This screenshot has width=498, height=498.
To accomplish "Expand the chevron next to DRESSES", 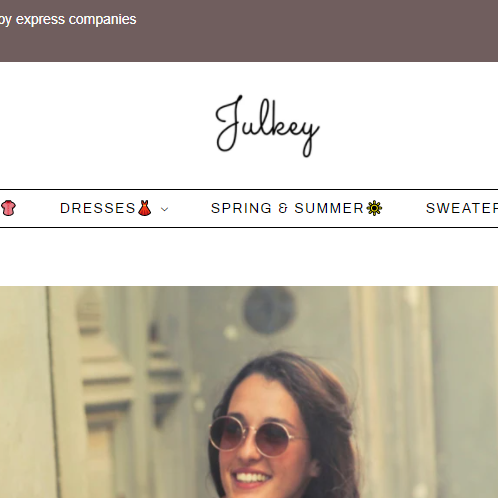I will pyautogui.click(x=164, y=209).
